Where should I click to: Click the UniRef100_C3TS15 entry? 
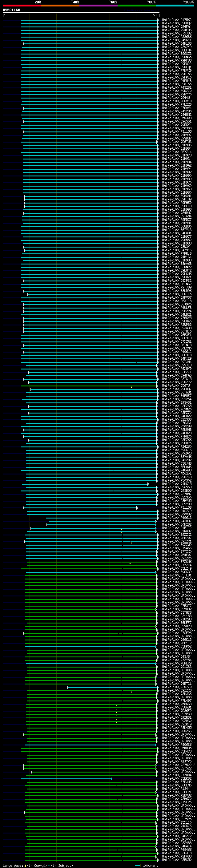(x=176, y=379)
